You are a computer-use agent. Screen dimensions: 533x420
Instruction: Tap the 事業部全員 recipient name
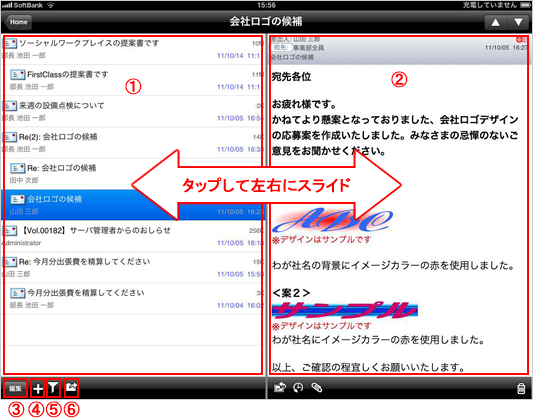(x=308, y=48)
